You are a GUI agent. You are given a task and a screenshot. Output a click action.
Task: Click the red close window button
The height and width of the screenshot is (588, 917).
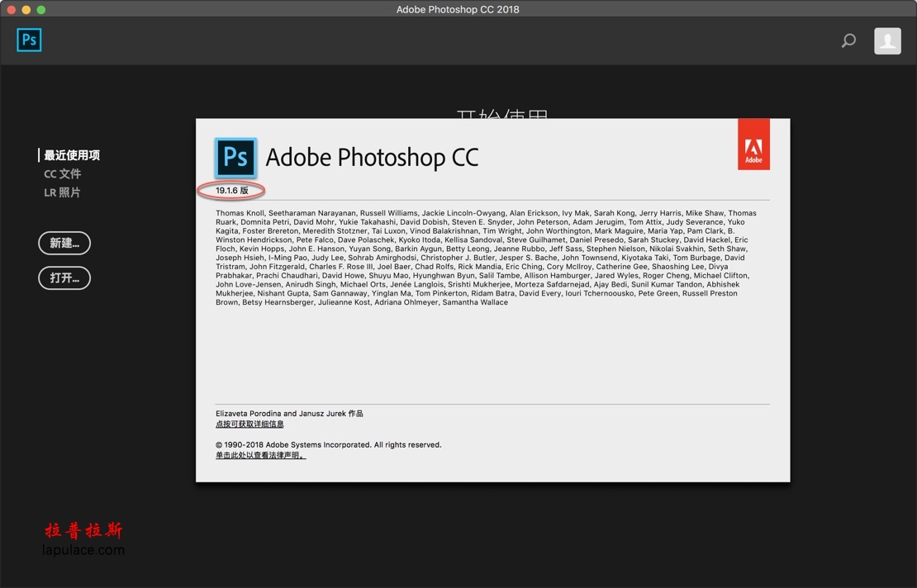tap(11, 9)
